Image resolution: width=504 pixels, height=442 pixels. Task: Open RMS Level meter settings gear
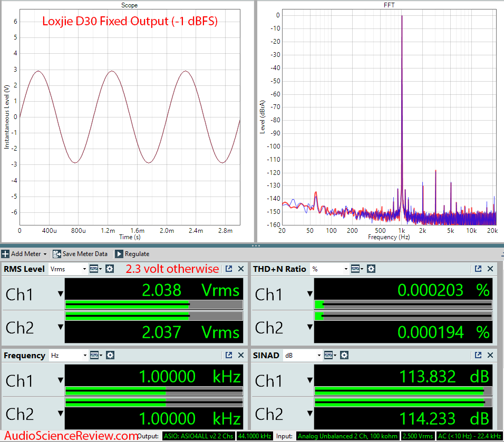coord(110,269)
